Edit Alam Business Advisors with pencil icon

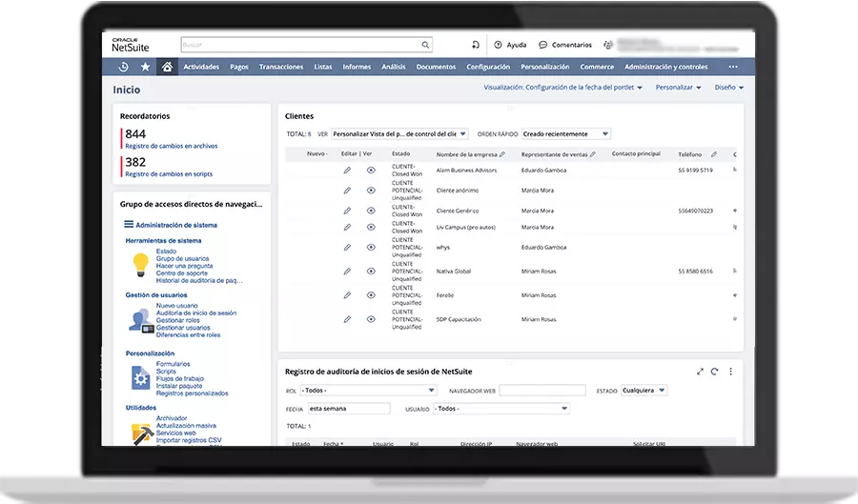click(347, 170)
